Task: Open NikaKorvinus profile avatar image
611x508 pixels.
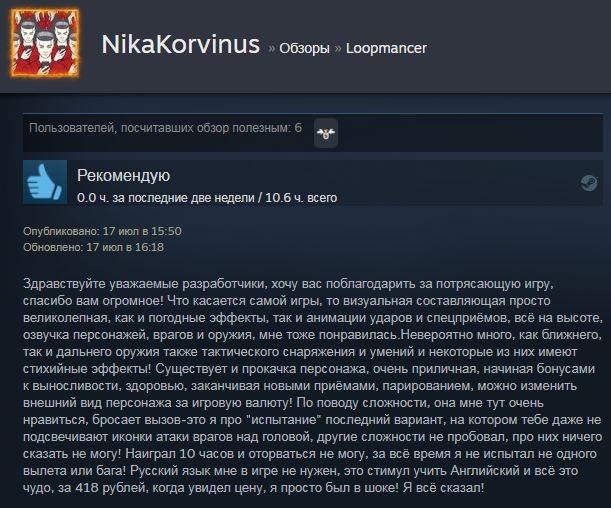Action: (x=45, y=43)
